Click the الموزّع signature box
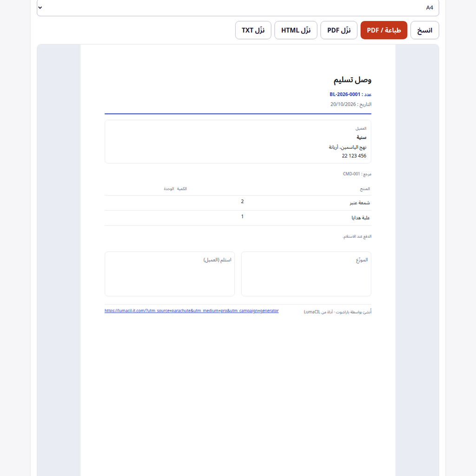 [x=306, y=274]
